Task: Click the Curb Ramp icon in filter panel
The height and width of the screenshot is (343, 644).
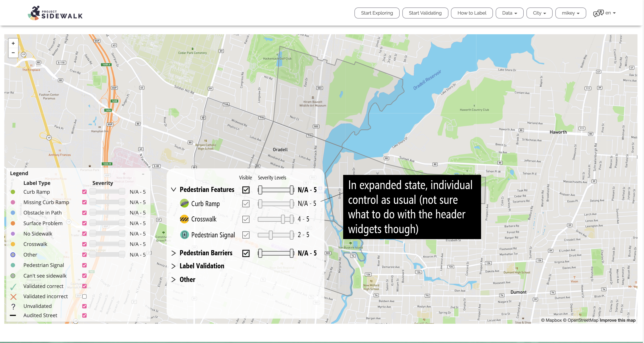Action: tap(185, 204)
